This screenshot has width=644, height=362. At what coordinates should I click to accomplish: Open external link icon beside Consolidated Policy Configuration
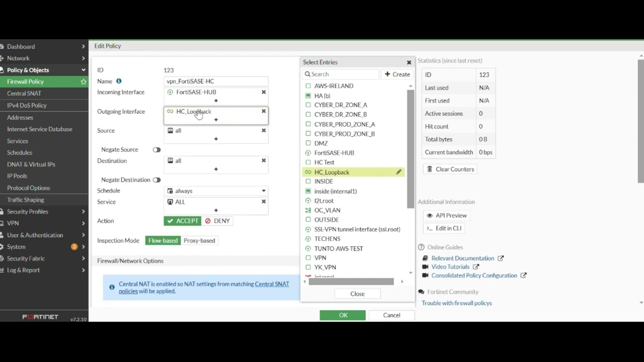click(524, 276)
